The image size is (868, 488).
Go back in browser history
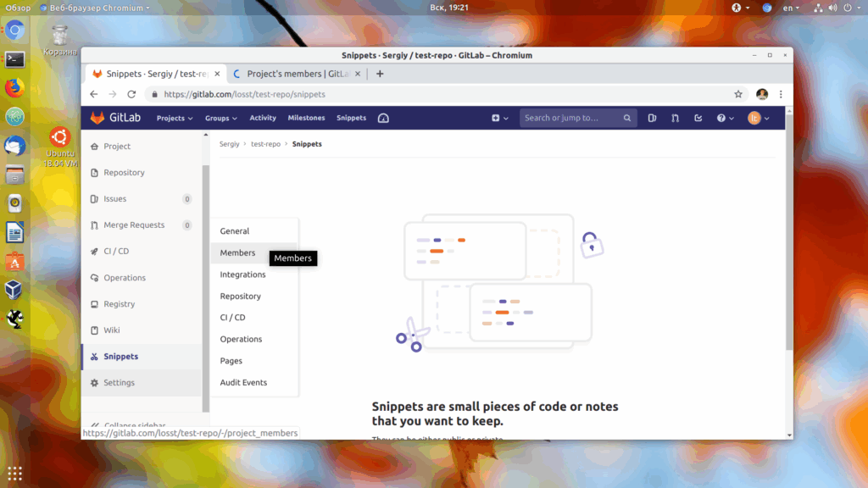(93, 94)
